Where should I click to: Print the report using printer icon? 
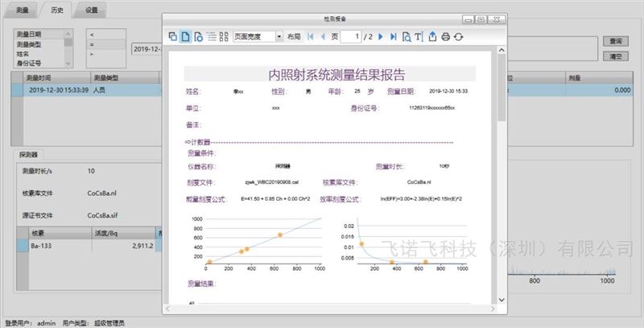[x=445, y=36]
